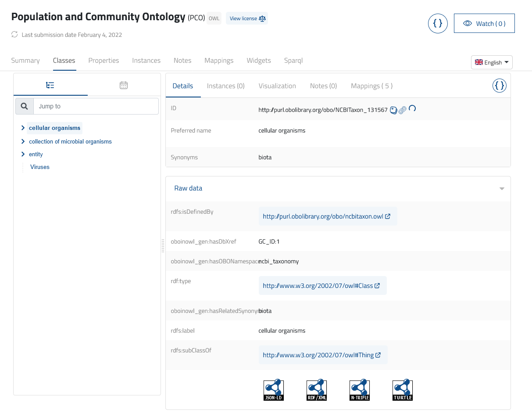Download the class as RDF/XML

pos(316,389)
